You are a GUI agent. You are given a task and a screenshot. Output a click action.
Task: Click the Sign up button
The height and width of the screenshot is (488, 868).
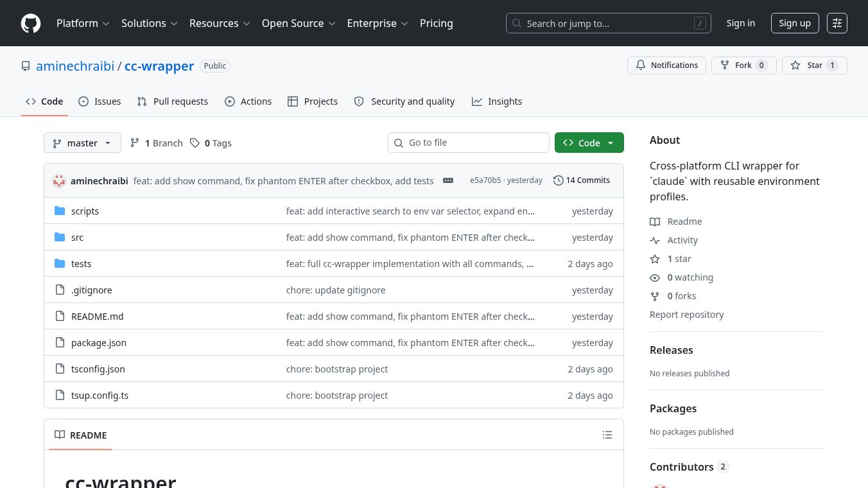pyautogui.click(x=795, y=23)
